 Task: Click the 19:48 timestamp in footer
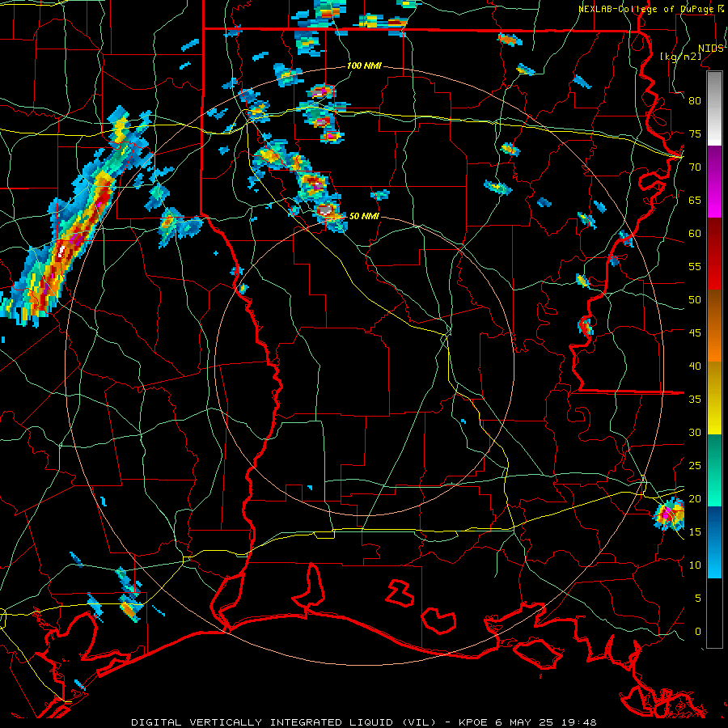(578, 722)
